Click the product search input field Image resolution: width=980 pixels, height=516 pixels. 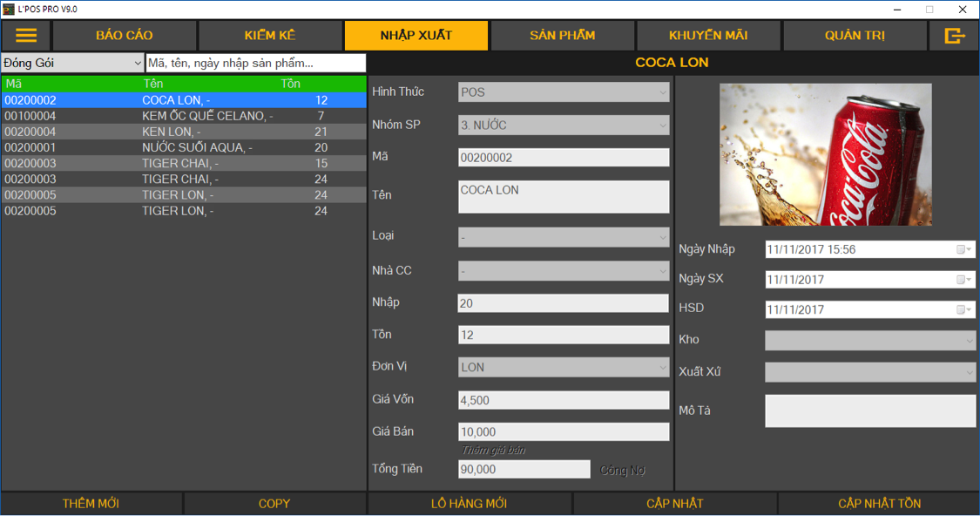(256, 64)
